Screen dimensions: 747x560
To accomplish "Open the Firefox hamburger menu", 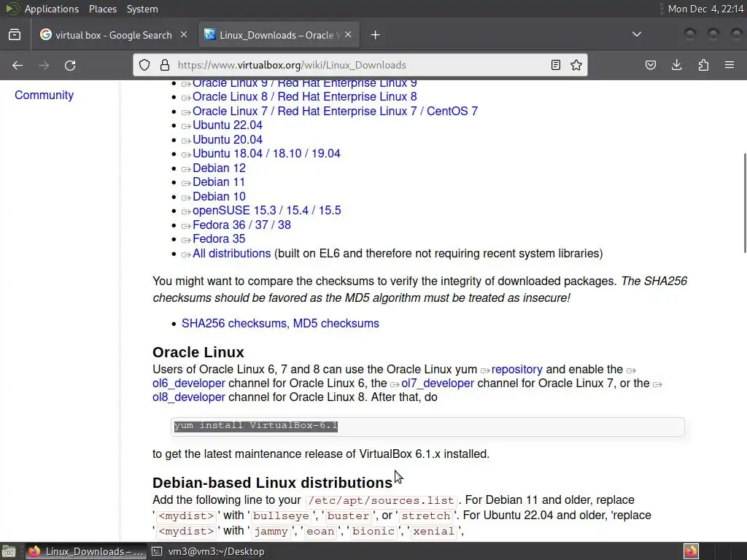I will (729, 65).
